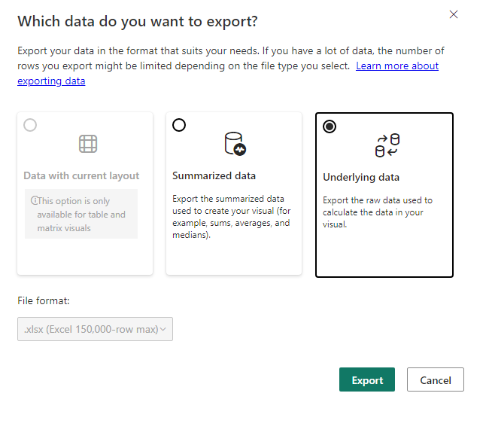Select the Data with current layout radio button

click(30, 125)
